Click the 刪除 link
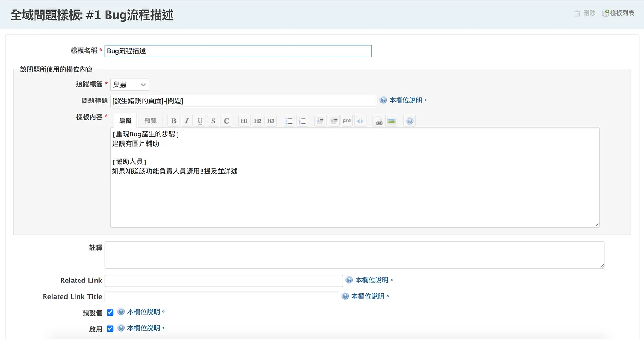Image resolution: width=644 pixels, height=339 pixels. (589, 13)
